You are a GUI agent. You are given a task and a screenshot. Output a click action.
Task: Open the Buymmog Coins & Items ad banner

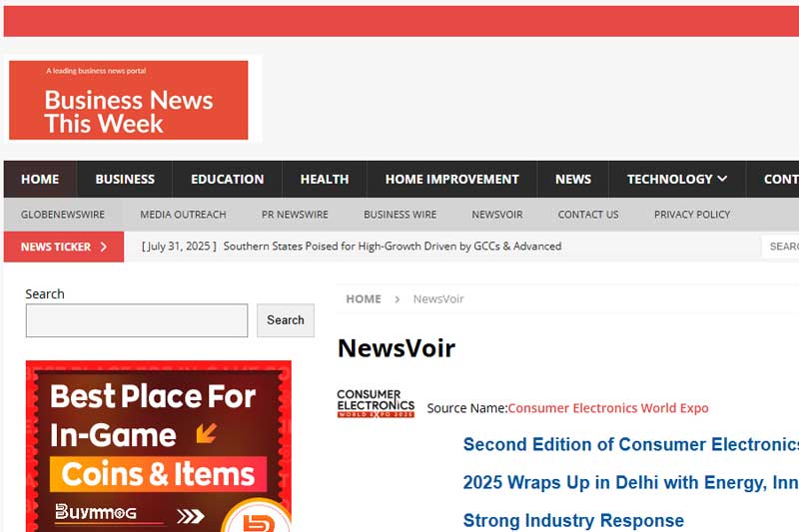pyautogui.click(x=159, y=446)
